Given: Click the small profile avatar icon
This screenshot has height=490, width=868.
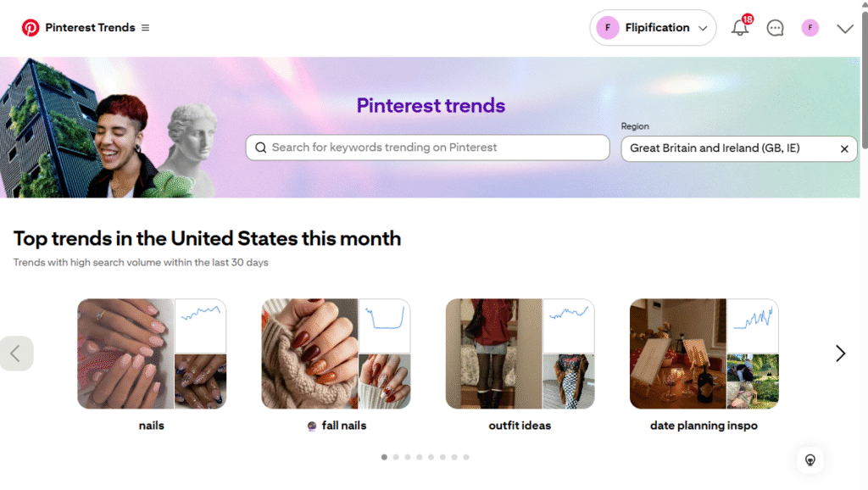Looking at the screenshot, I should click(x=810, y=28).
